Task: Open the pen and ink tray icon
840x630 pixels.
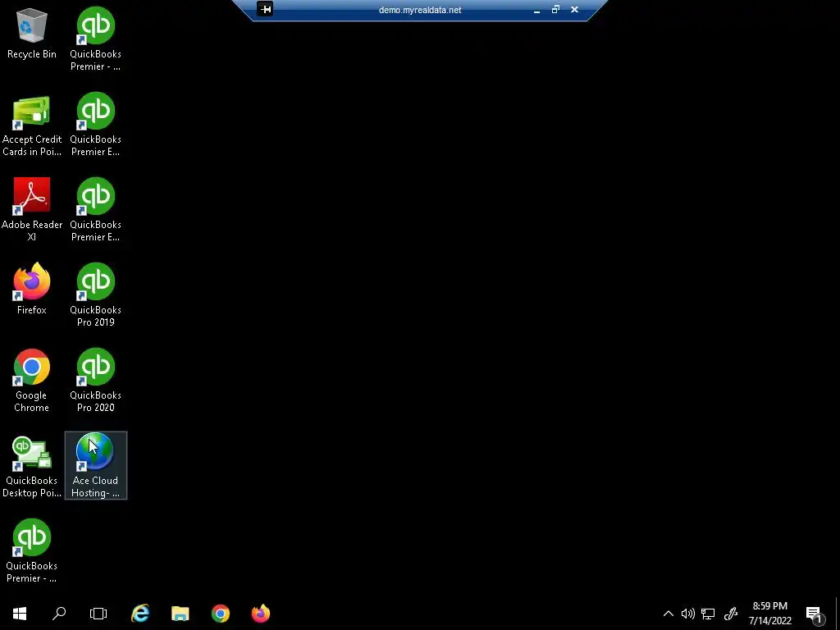Action: click(731, 614)
